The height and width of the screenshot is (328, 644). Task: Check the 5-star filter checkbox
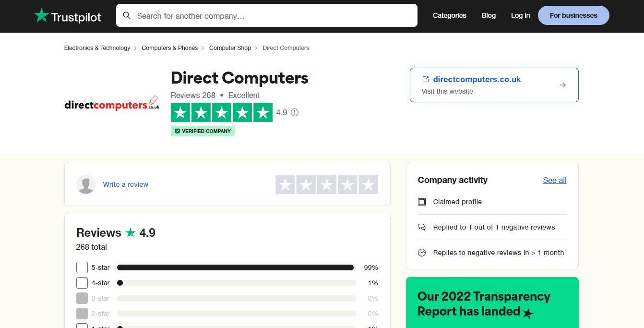pos(82,267)
